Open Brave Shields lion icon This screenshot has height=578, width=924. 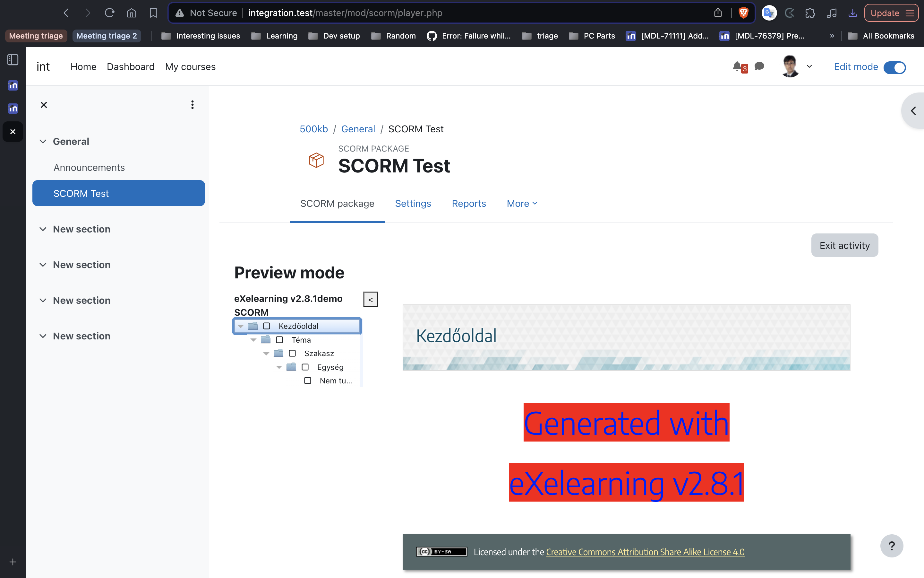tap(743, 13)
